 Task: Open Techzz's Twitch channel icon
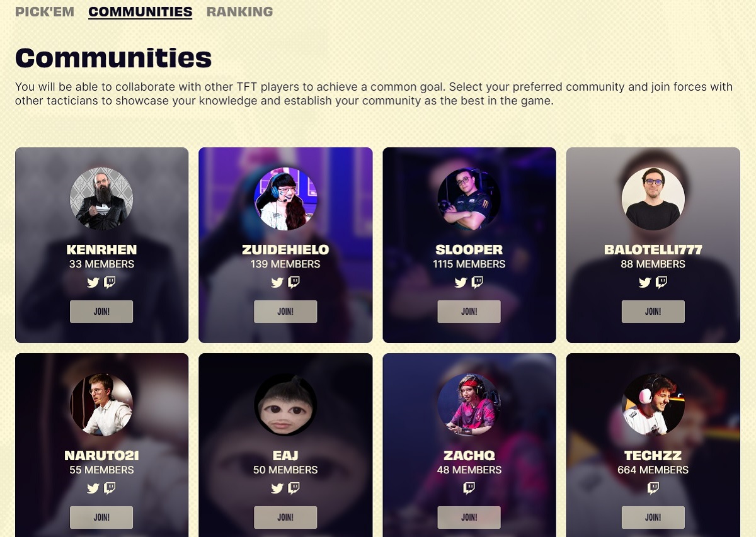pyautogui.click(x=653, y=489)
